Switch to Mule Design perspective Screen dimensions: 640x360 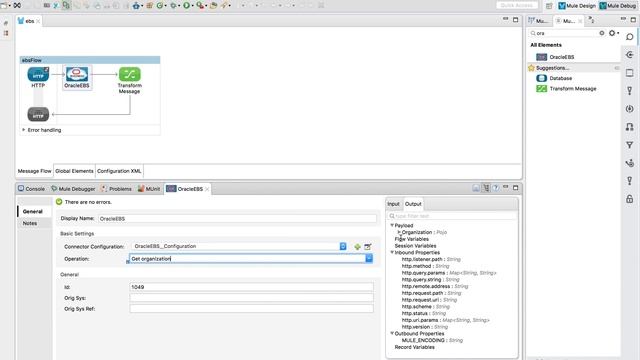click(x=577, y=6)
